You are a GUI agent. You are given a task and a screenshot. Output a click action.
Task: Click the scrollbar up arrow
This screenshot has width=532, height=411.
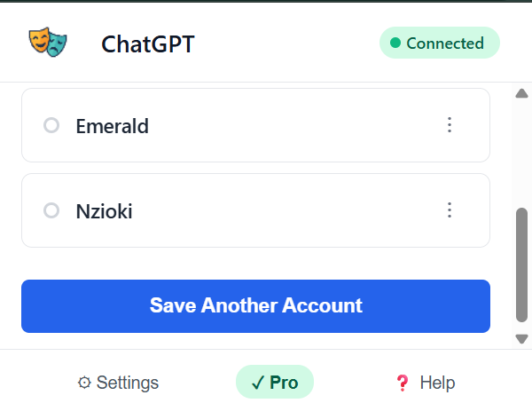click(x=521, y=93)
